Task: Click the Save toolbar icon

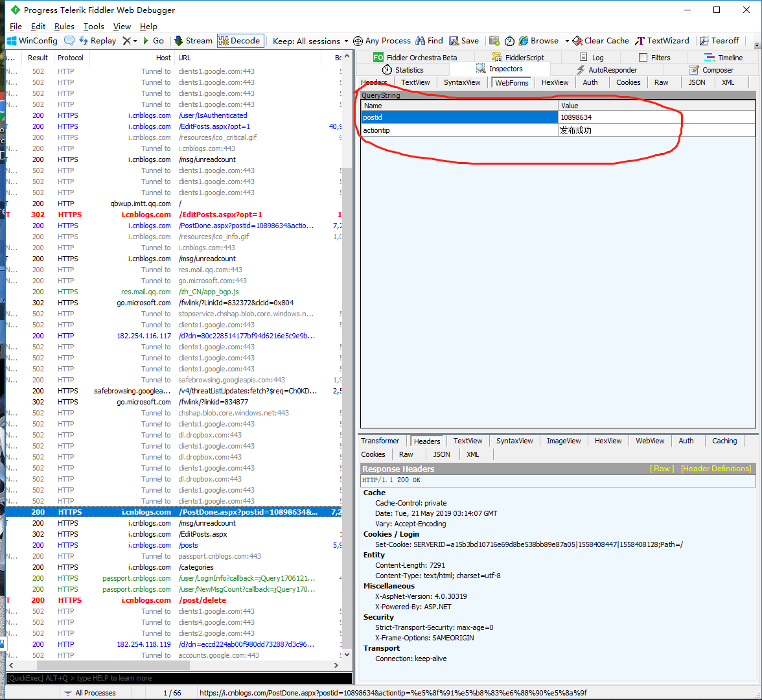Action: tap(464, 41)
